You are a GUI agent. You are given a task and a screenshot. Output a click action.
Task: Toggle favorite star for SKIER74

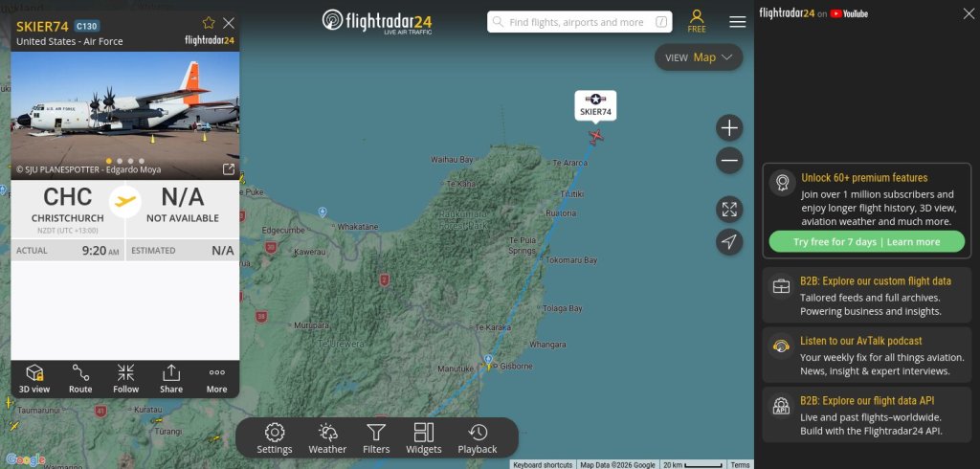click(209, 23)
